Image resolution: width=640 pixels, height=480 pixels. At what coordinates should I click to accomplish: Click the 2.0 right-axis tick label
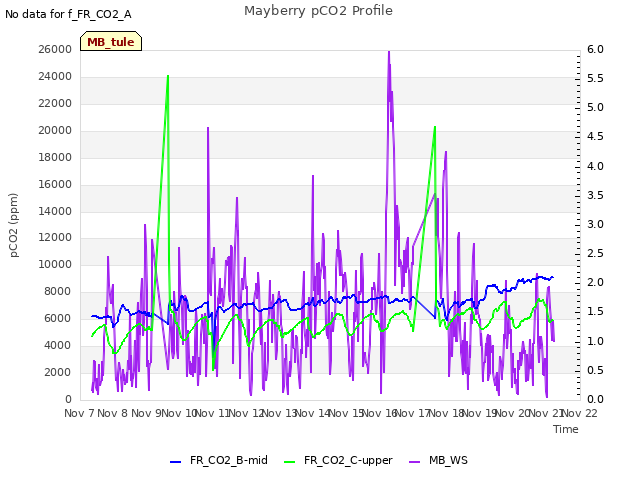pyautogui.click(x=595, y=282)
